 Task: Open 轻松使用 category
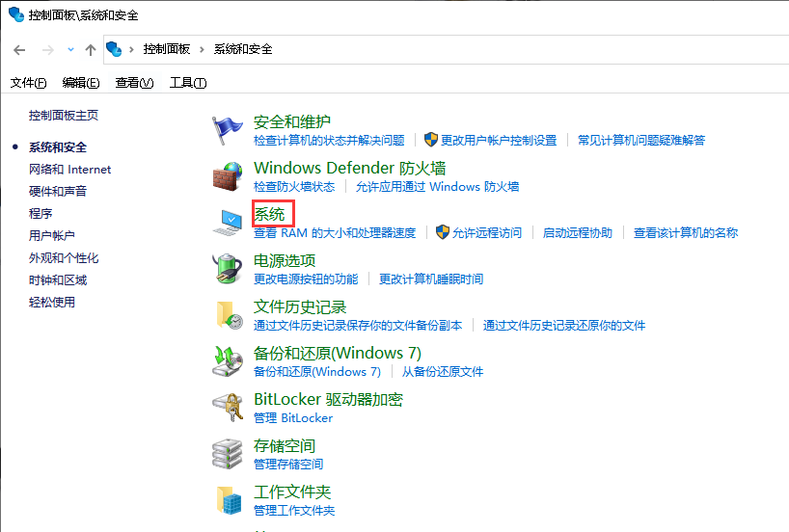(x=52, y=303)
